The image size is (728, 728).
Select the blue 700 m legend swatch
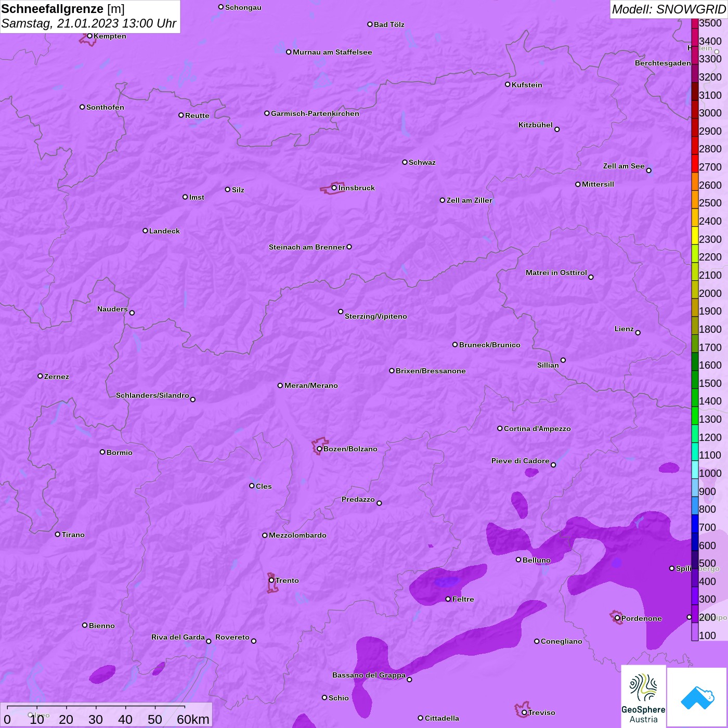click(x=695, y=524)
